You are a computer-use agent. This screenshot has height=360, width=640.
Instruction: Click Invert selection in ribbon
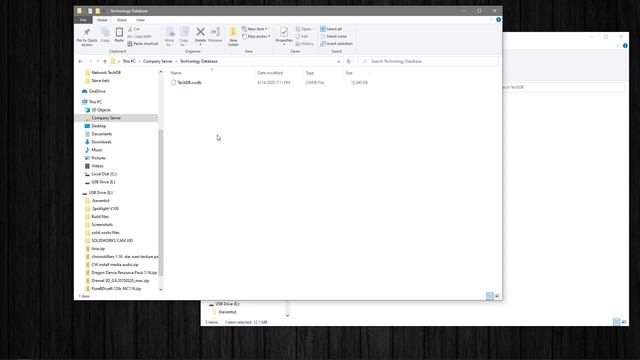coord(336,44)
